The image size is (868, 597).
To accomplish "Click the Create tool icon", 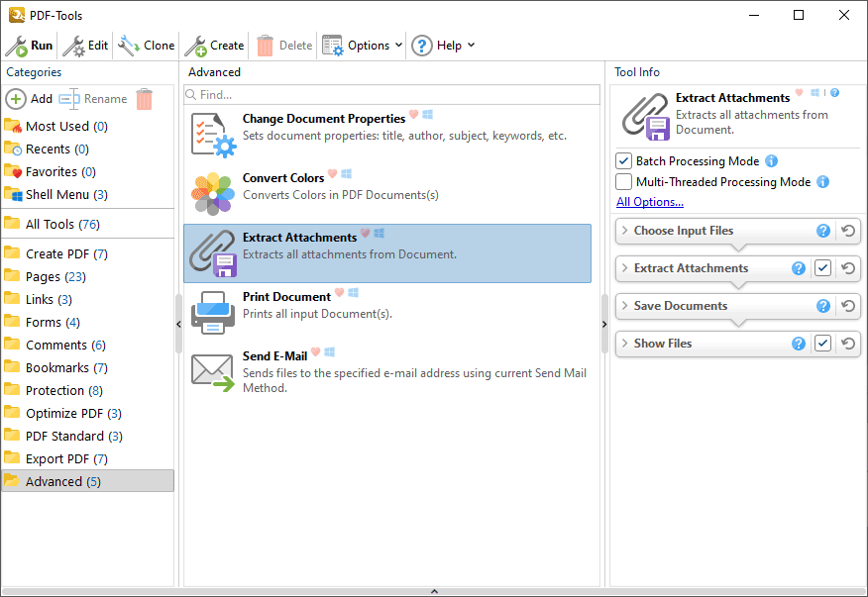I will click(195, 46).
